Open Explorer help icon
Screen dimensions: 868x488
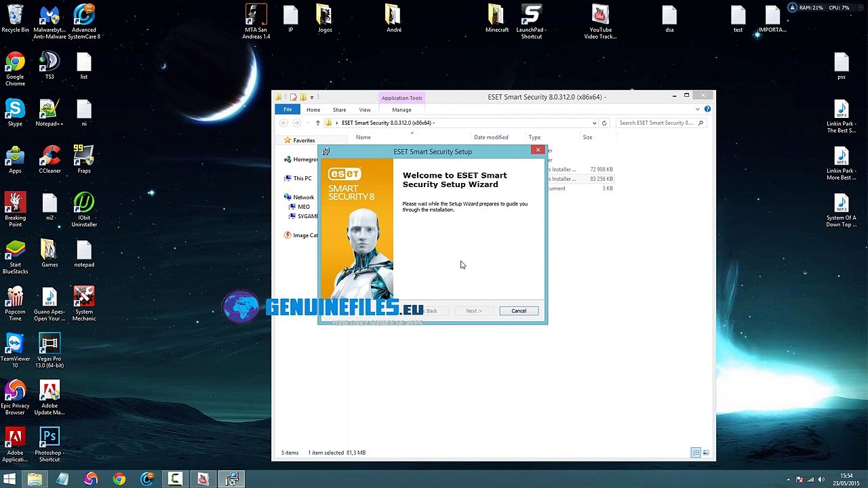707,109
